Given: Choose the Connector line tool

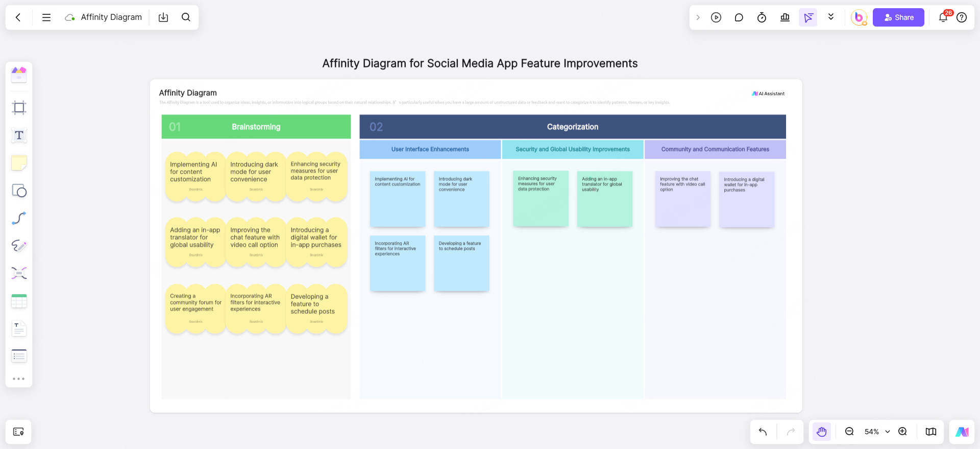Looking at the screenshot, I should [x=19, y=218].
